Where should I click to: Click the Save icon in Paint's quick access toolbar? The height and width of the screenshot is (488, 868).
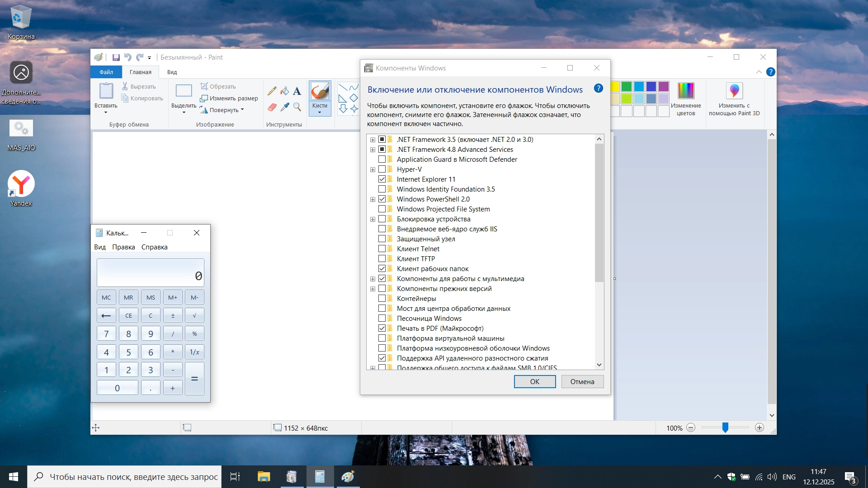(116, 57)
